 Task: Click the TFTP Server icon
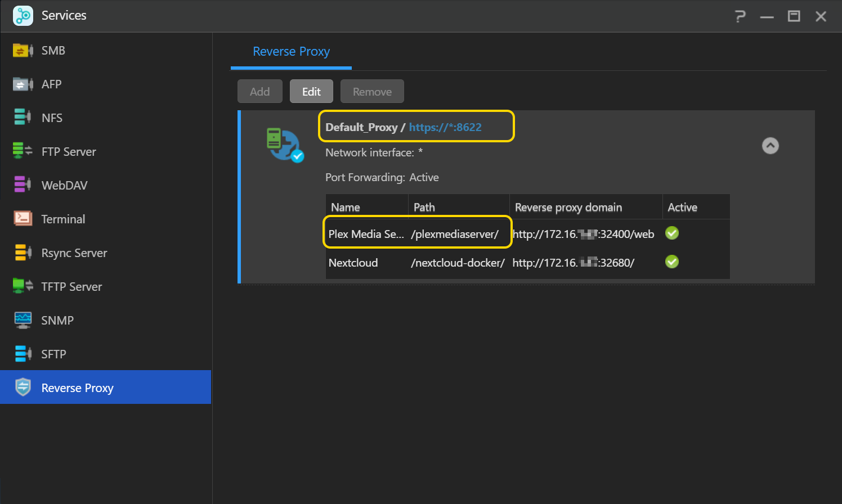23,286
